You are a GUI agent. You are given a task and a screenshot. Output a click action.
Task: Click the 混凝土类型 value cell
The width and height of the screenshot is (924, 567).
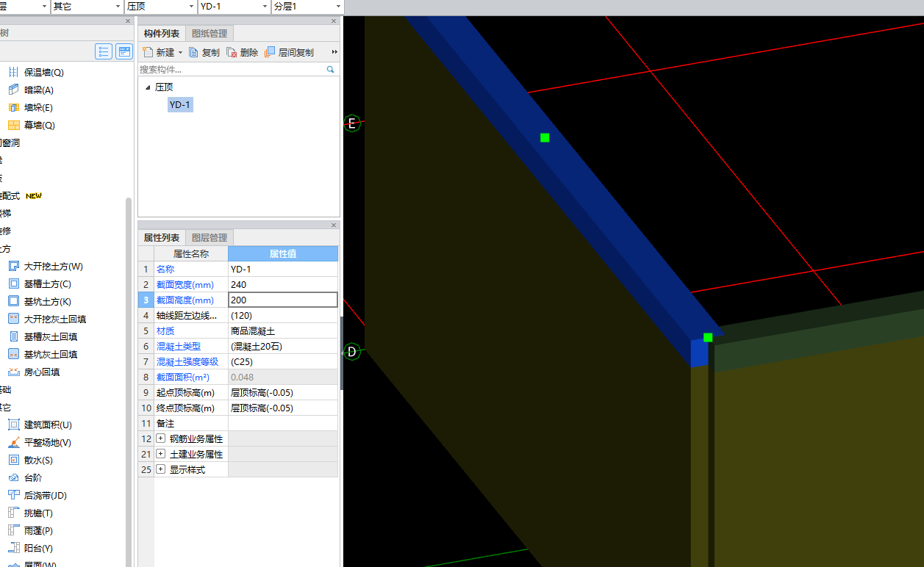tap(283, 346)
